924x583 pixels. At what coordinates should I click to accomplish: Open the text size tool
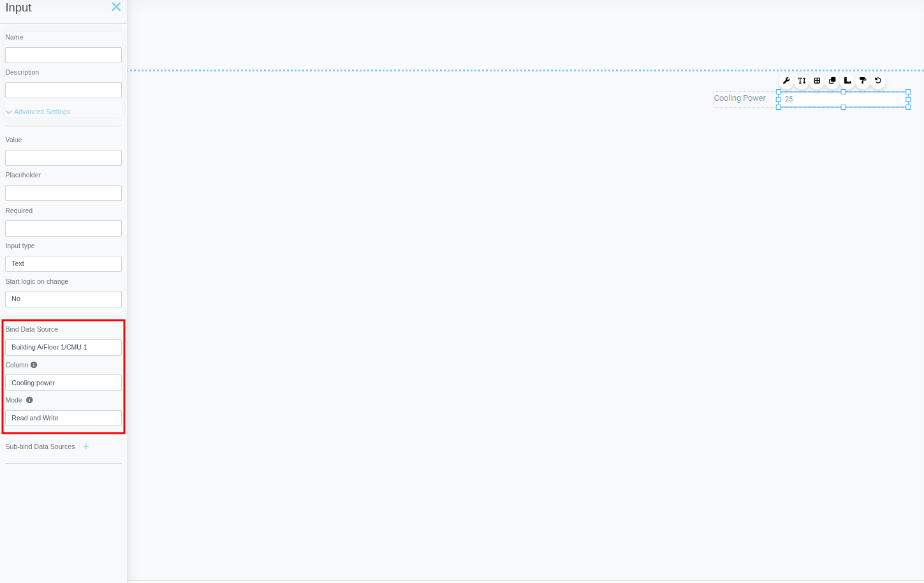[x=802, y=81]
